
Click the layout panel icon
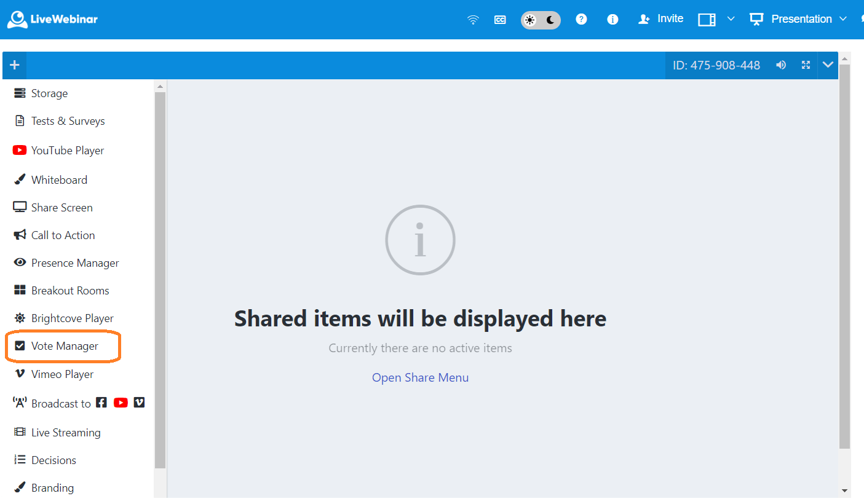[x=707, y=20]
